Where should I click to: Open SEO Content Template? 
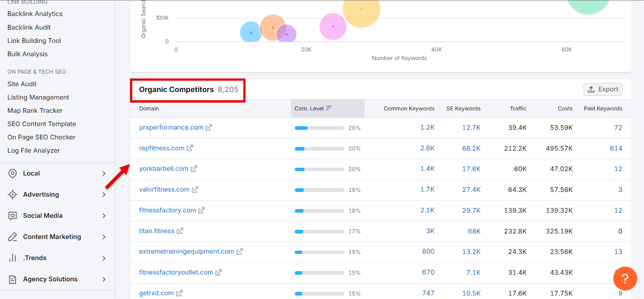[41, 124]
